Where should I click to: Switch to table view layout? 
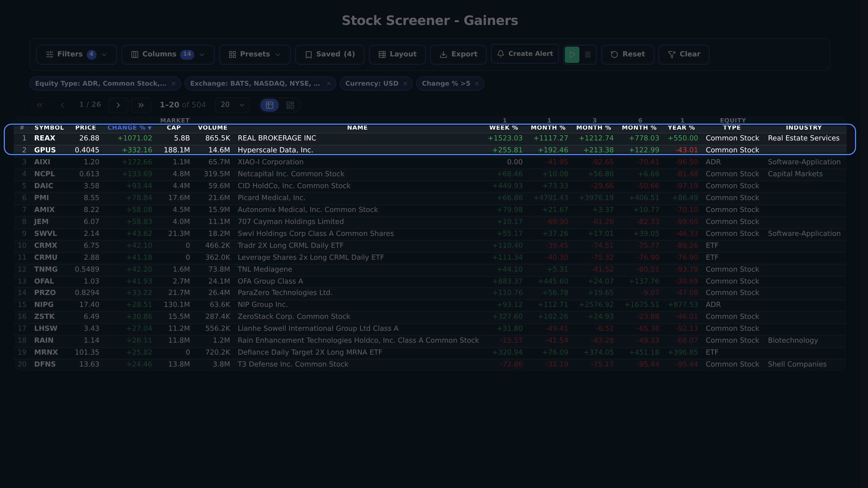pyautogui.click(x=270, y=105)
